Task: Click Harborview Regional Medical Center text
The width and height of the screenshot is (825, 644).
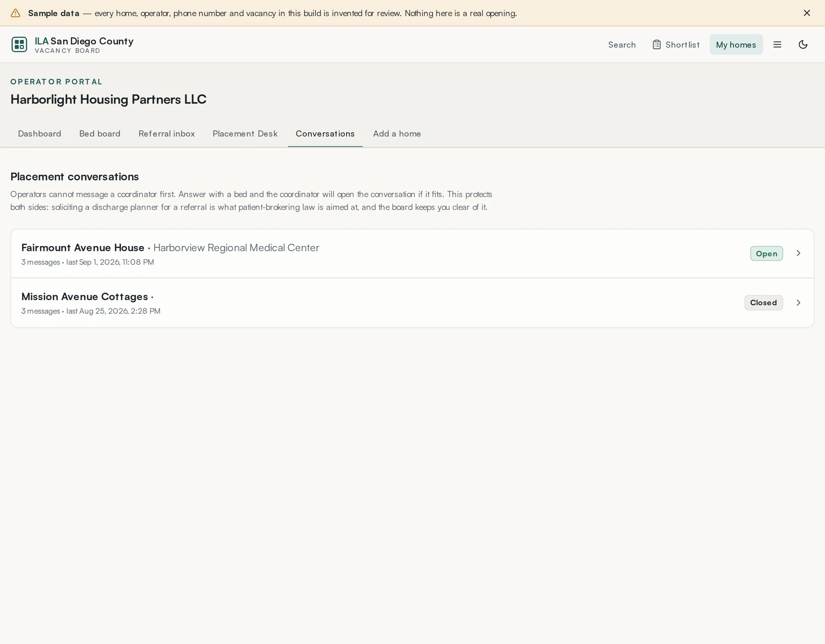Action: pos(236,248)
